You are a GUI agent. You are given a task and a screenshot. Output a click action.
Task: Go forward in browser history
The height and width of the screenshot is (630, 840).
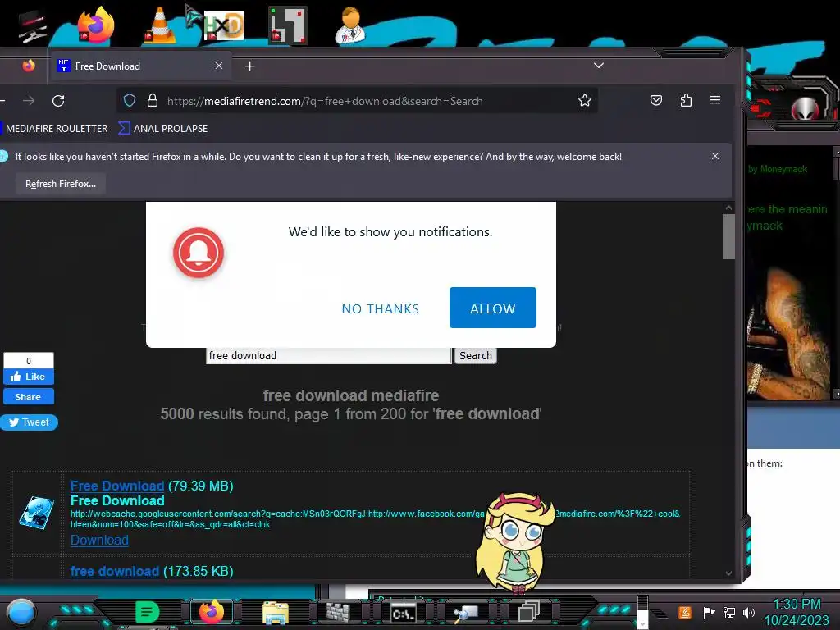tap(29, 101)
